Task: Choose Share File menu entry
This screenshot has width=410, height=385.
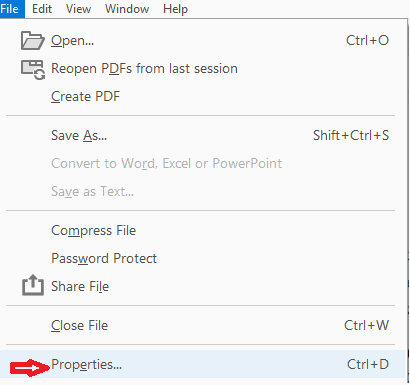Action: pos(205,286)
